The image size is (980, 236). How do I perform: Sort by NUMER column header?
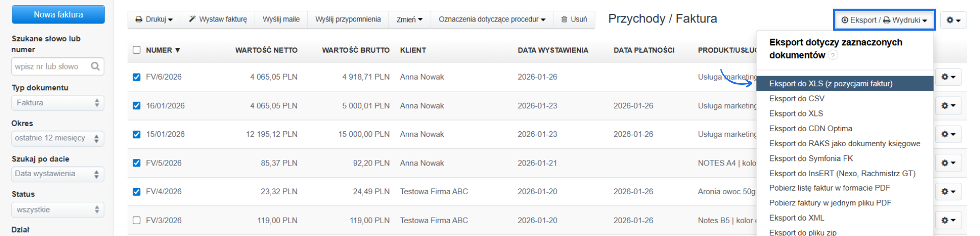[163, 50]
